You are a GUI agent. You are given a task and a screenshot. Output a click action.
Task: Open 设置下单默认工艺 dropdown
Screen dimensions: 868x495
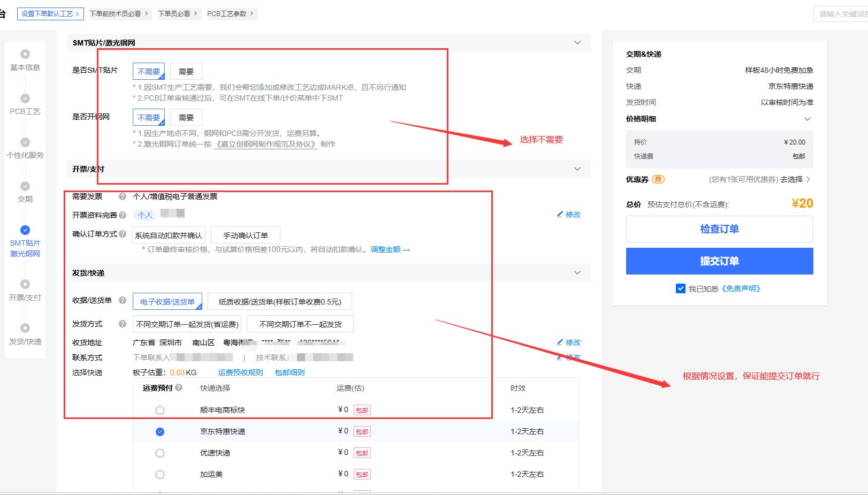click(x=51, y=13)
